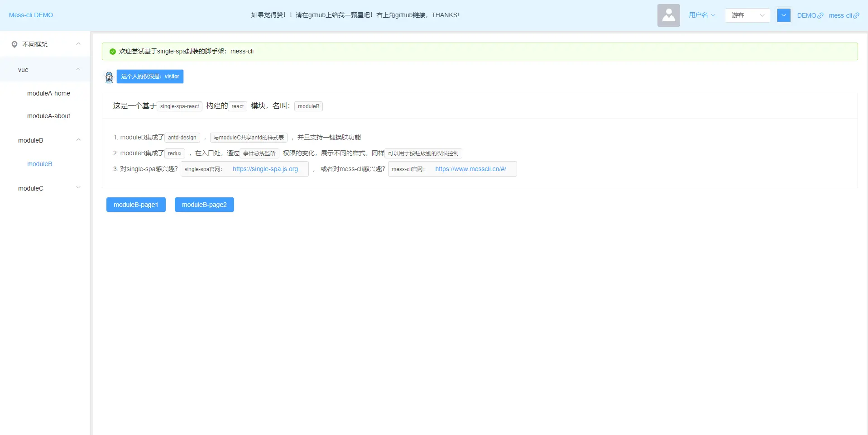Open the 游客 role selector dropdown
This screenshot has width=868, height=435.
(747, 15)
